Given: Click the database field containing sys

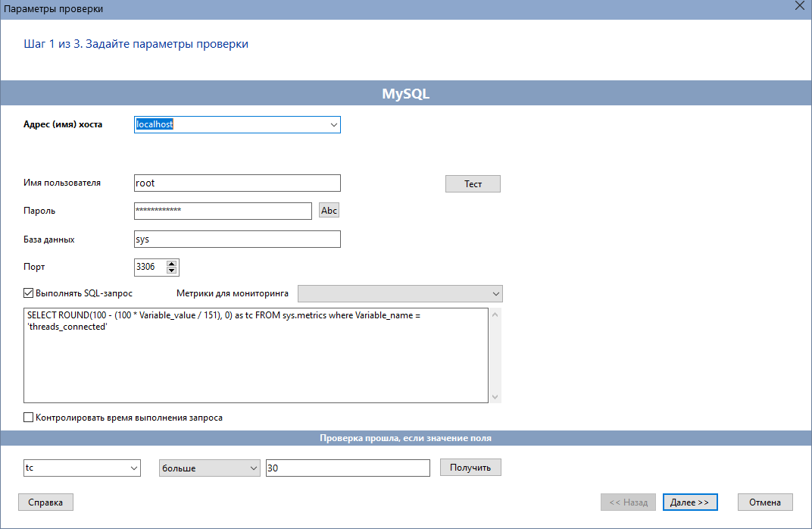Looking at the screenshot, I should pos(237,239).
